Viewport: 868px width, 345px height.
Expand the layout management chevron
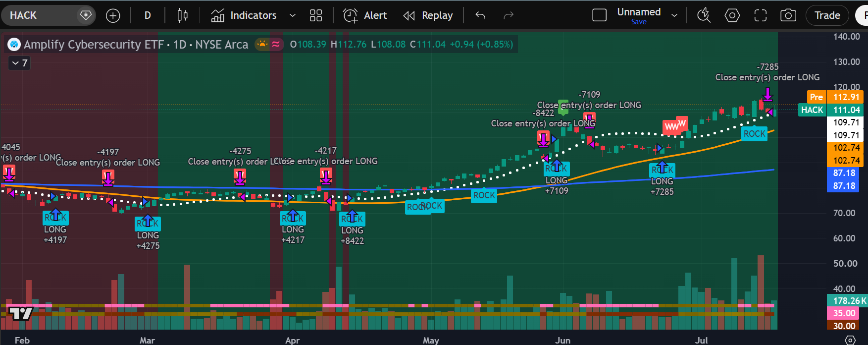(x=674, y=16)
